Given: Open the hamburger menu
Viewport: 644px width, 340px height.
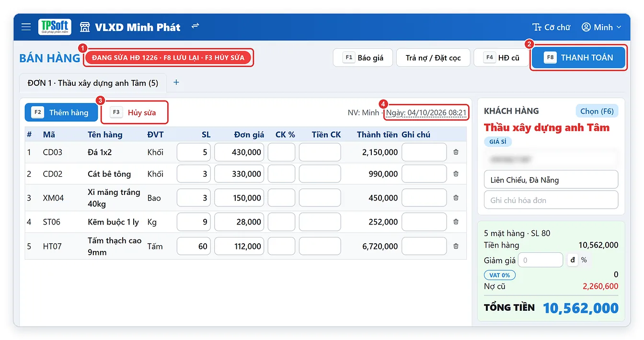Looking at the screenshot, I should 26,27.
